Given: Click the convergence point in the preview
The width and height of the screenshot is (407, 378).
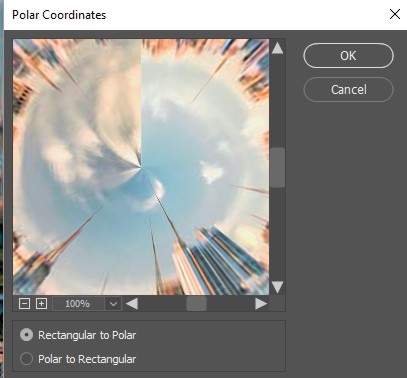Looking at the screenshot, I should [141, 167].
